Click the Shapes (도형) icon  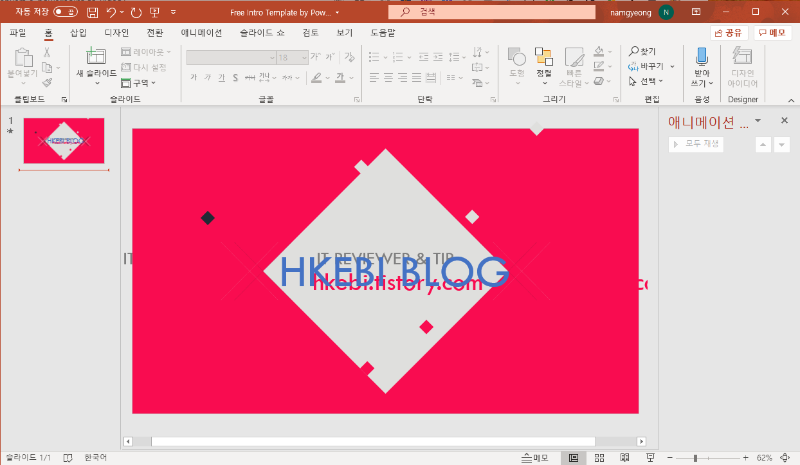coord(517,56)
